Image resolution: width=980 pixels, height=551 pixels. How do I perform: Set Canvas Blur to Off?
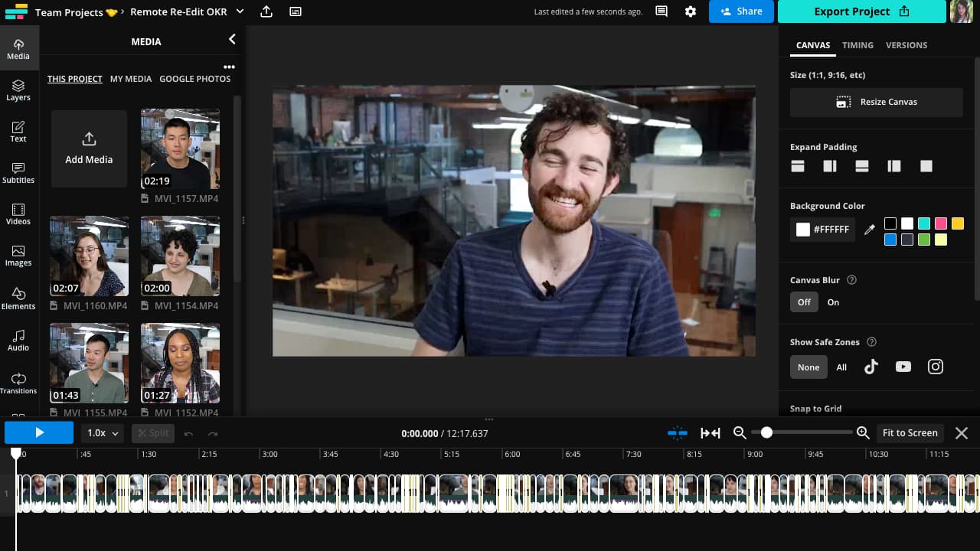click(x=804, y=302)
